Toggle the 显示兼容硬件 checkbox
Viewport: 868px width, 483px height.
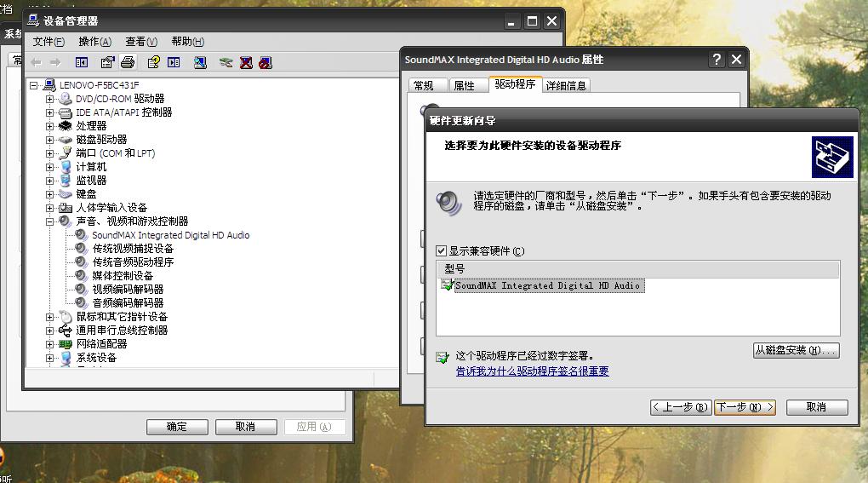441,251
